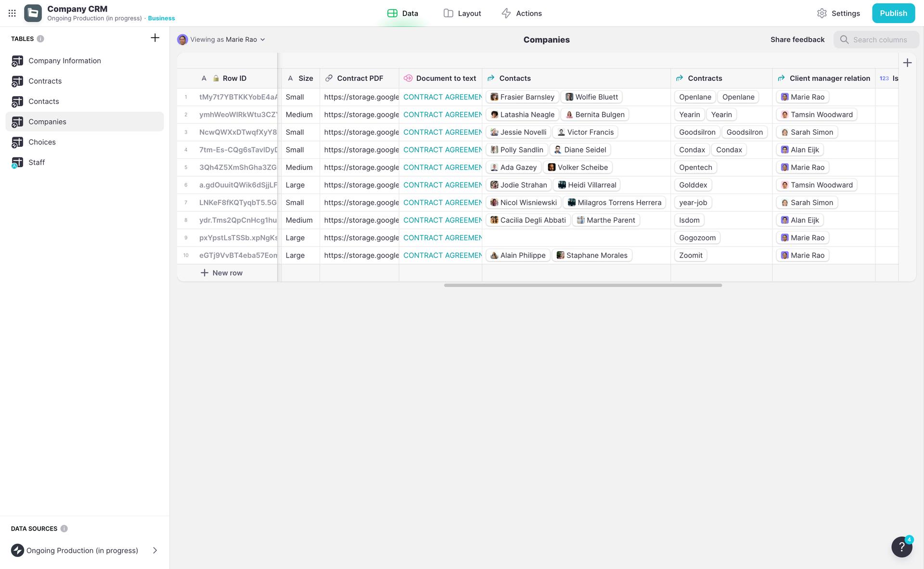The width and height of the screenshot is (924, 569).
Task: Open Share feedback
Action: (797, 39)
